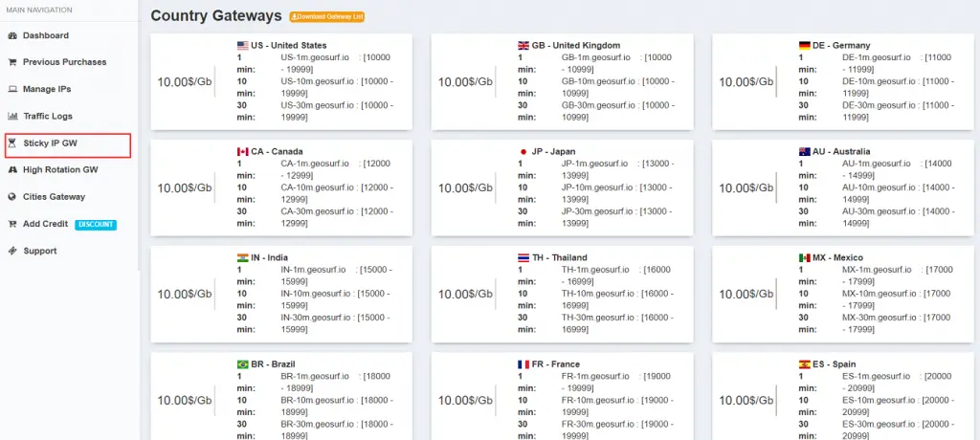Click the DISCOUNT badge beside Add Credit
The image size is (980, 440).
96,225
